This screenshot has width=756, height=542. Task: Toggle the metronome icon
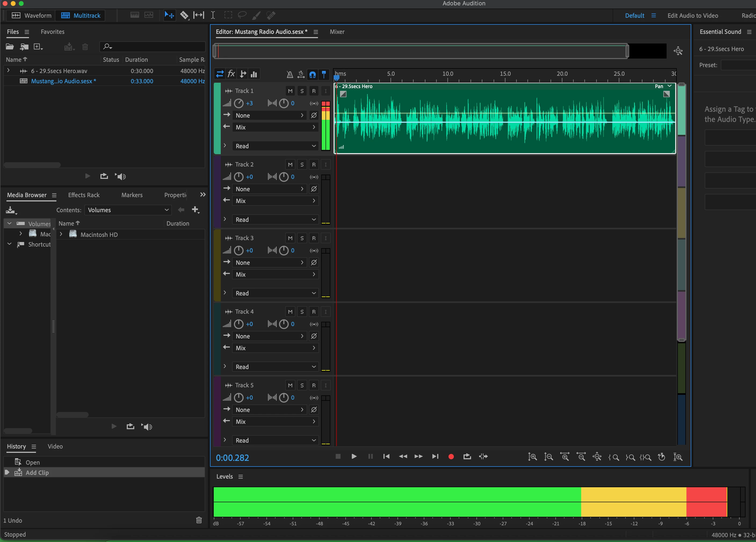pos(290,74)
